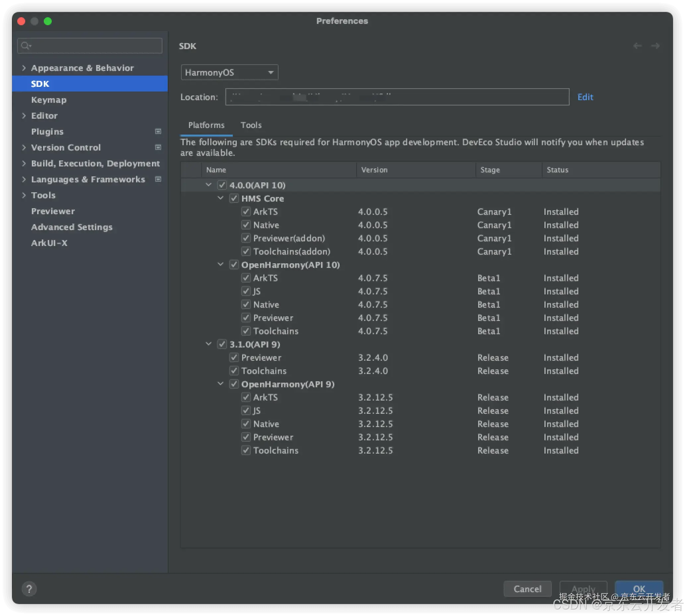
Task: Toggle the OpenHarmony(API 9) checkbox
Action: tap(234, 384)
